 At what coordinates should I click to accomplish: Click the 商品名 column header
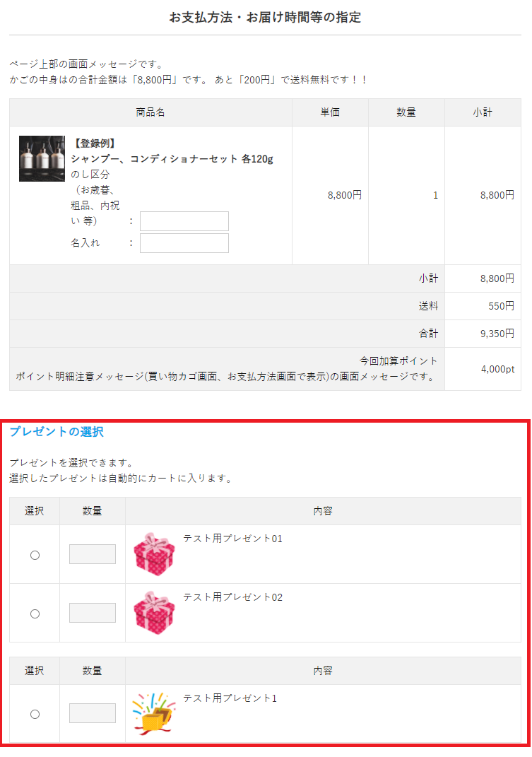click(x=150, y=112)
